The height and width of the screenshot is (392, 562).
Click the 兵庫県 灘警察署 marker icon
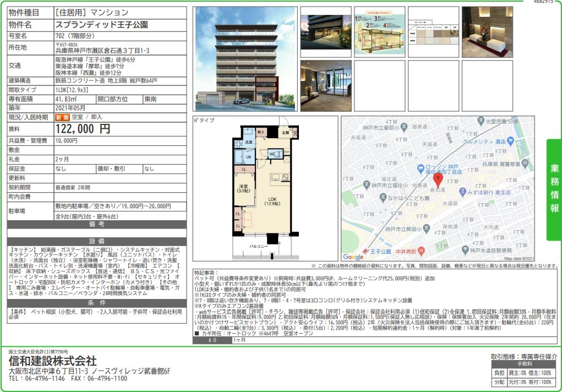point(525,164)
